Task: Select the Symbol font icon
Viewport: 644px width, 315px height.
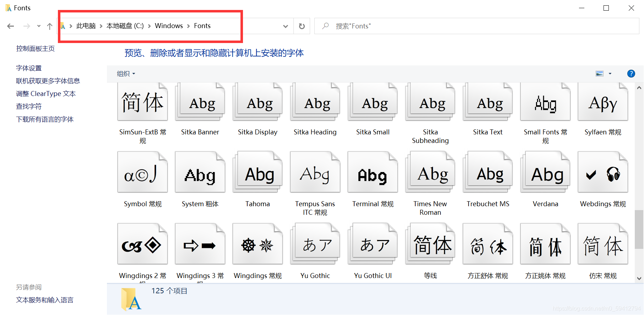Action: (143, 172)
